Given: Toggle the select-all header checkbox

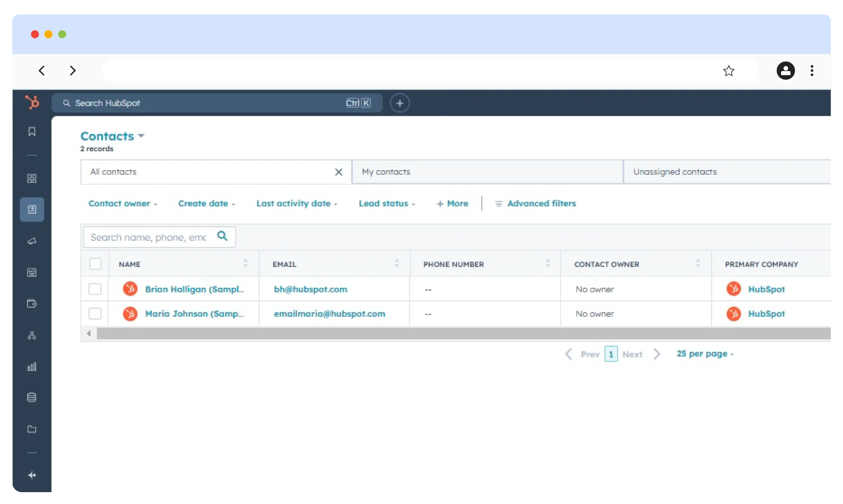Looking at the screenshot, I should (x=95, y=264).
